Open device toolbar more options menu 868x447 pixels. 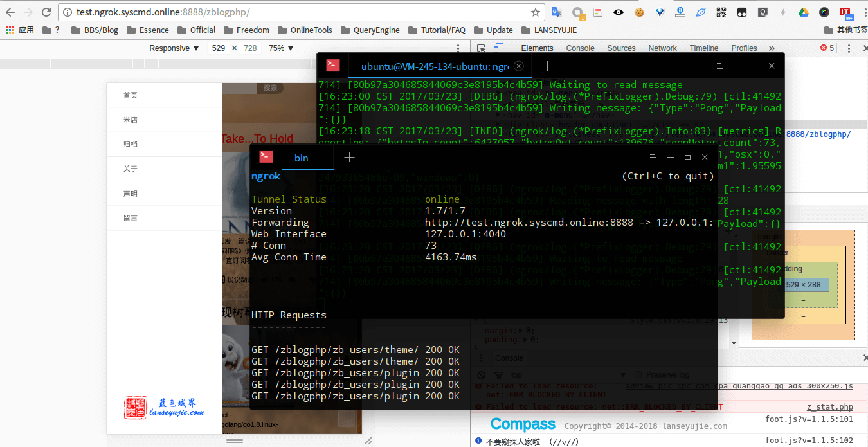pyautogui.click(x=458, y=48)
